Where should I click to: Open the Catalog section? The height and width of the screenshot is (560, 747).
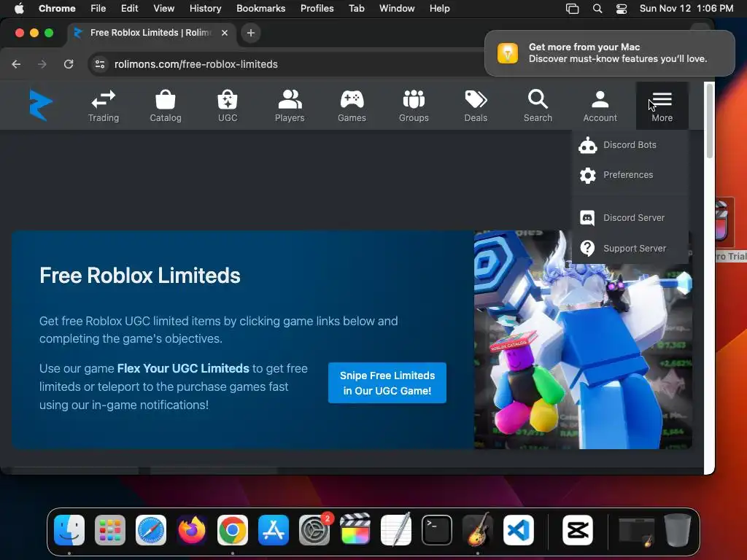click(166, 106)
